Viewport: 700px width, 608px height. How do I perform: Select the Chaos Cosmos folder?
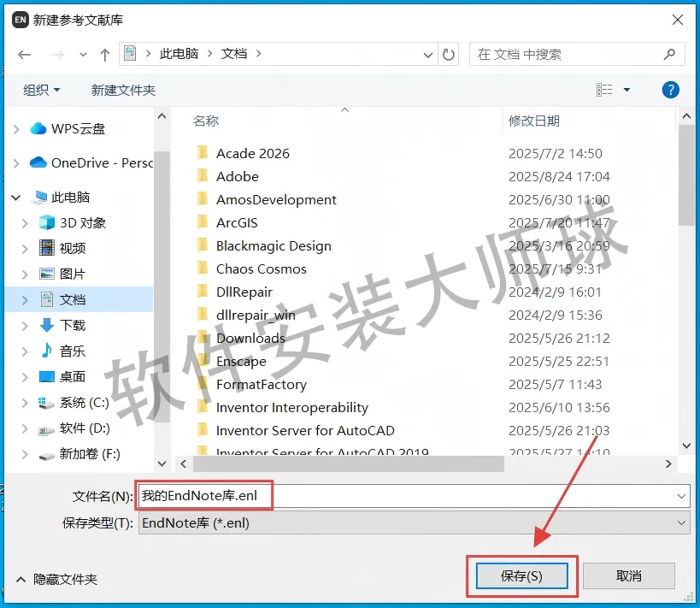(x=252, y=269)
